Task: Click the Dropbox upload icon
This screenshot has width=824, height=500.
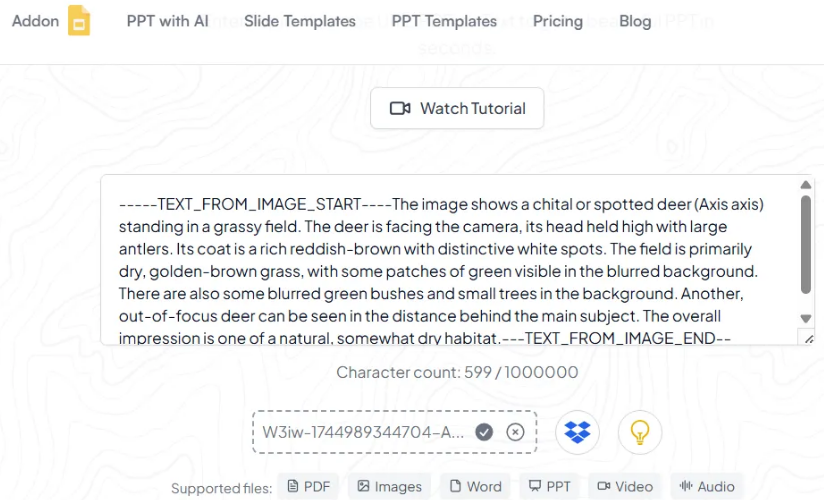Action: click(x=577, y=432)
